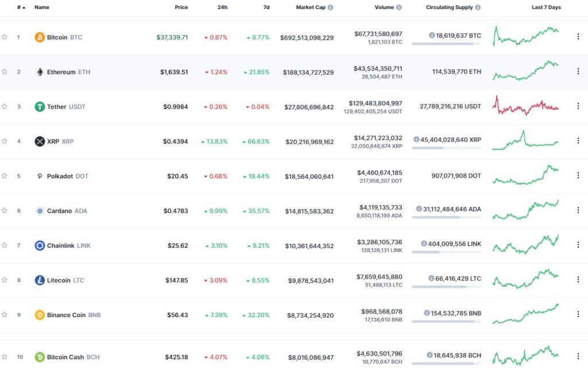This screenshot has width=588, height=374.
Task: Click the Market Cap info icon
Action: (330, 7)
